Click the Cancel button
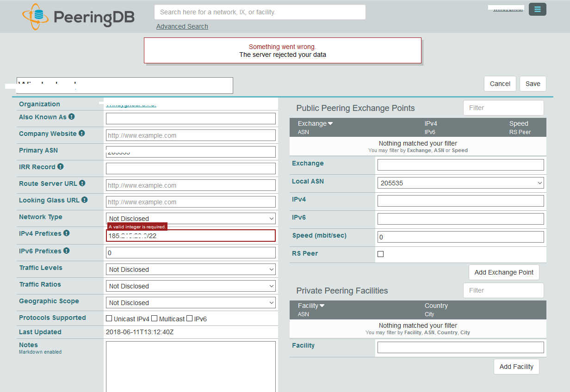This screenshot has width=570, height=392. [500, 84]
